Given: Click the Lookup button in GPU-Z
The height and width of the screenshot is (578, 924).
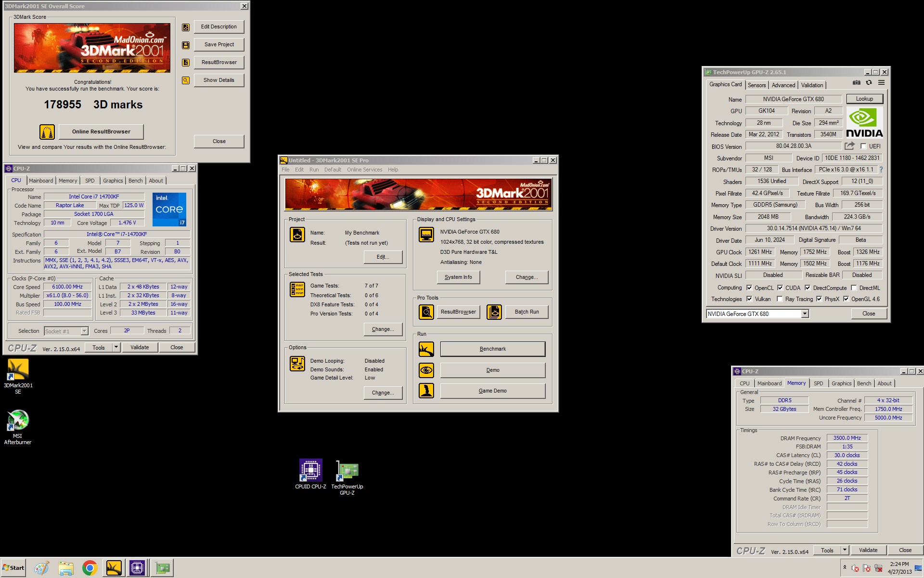Looking at the screenshot, I should 864,99.
